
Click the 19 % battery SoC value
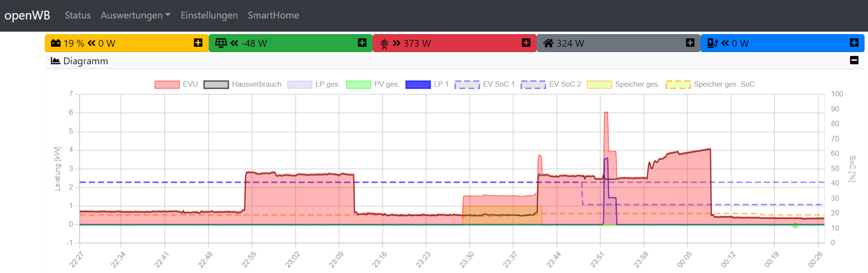tap(74, 43)
